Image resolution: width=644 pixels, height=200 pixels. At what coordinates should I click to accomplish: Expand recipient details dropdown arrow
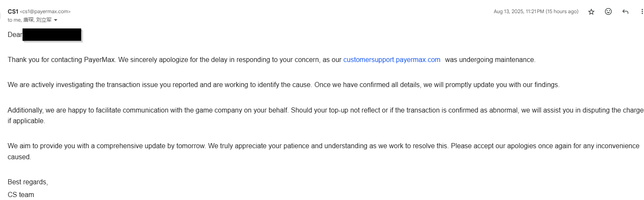tap(56, 20)
